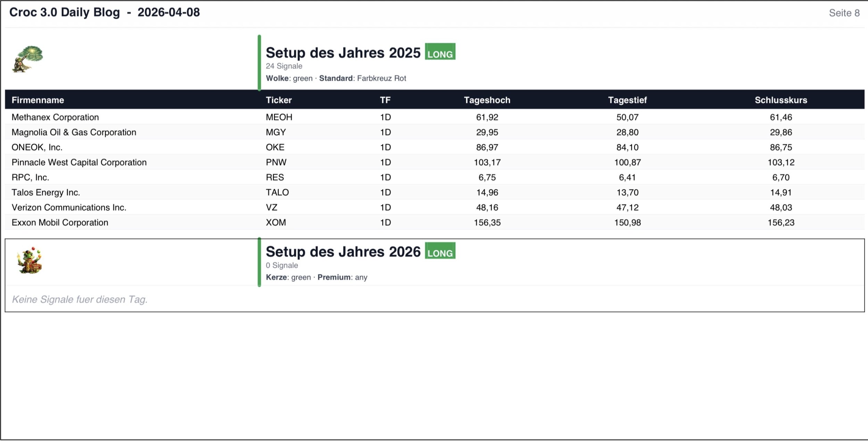868x441 pixels.
Task: Click the Firmenname column header
Action: click(x=38, y=100)
